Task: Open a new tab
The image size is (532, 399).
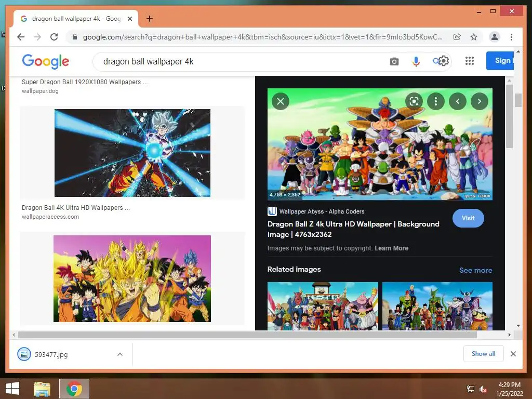Action: coord(149,19)
